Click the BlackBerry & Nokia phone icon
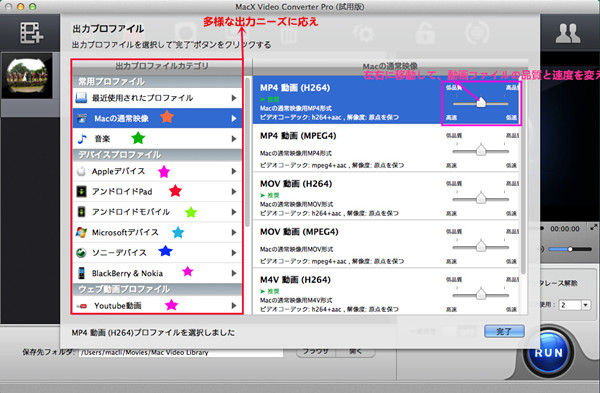 pos(81,273)
